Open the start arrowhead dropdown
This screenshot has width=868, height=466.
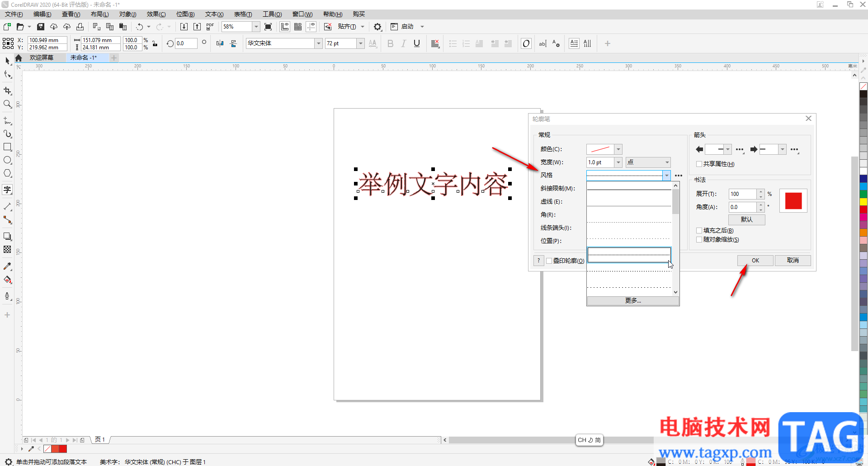(728, 149)
